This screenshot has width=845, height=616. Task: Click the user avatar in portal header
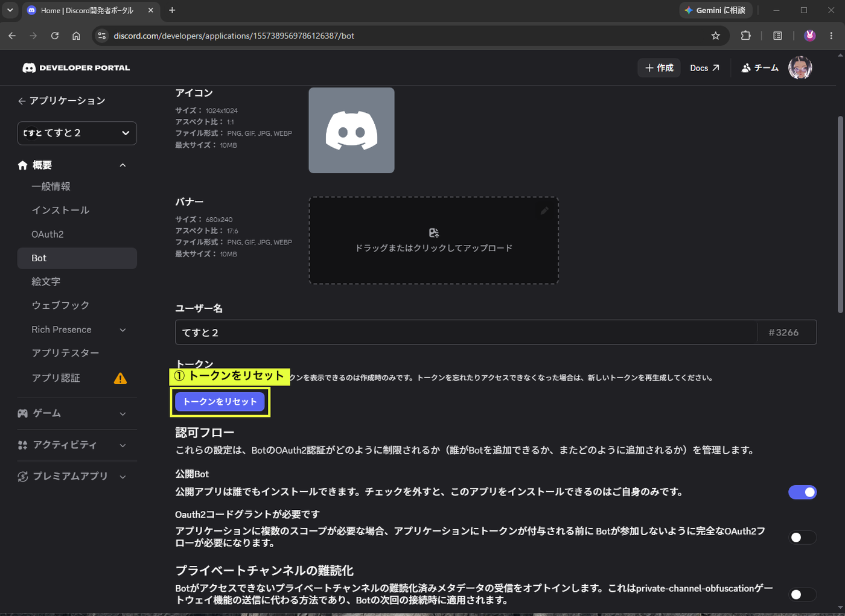coord(800,68)
